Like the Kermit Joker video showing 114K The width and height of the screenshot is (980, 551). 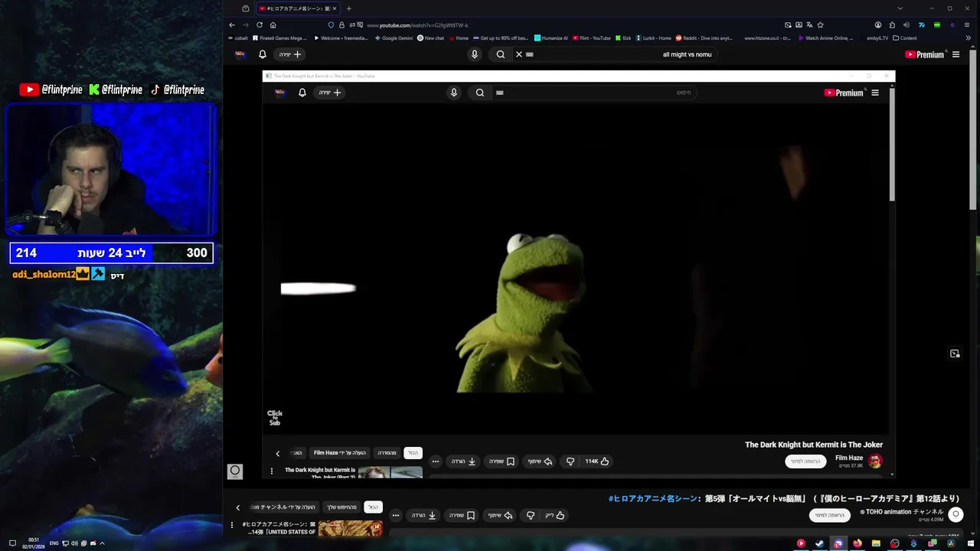coord(597,461)
